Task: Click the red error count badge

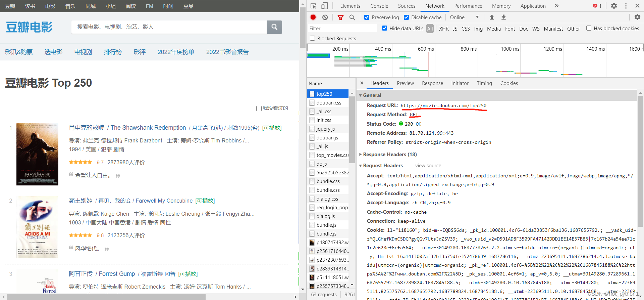Action: coord(597,6)
